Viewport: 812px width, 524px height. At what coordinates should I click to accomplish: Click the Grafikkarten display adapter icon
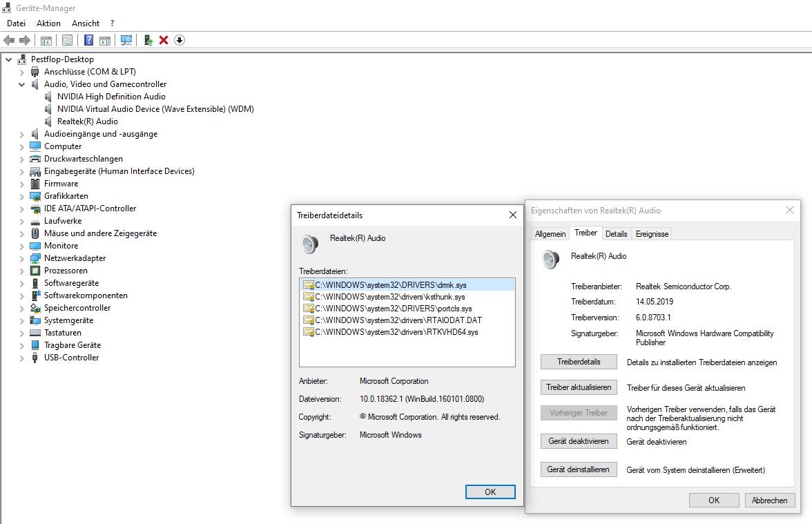click(x=35, y=196)
